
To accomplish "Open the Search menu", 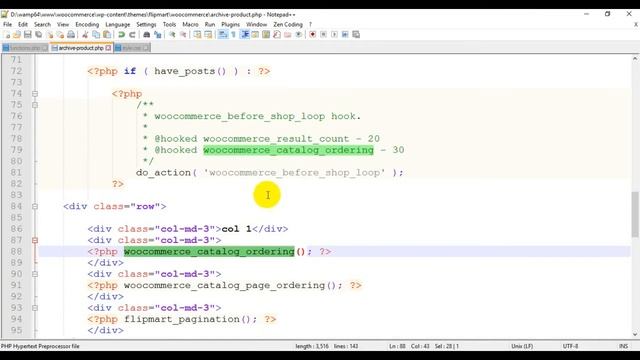I will [42, 24].
